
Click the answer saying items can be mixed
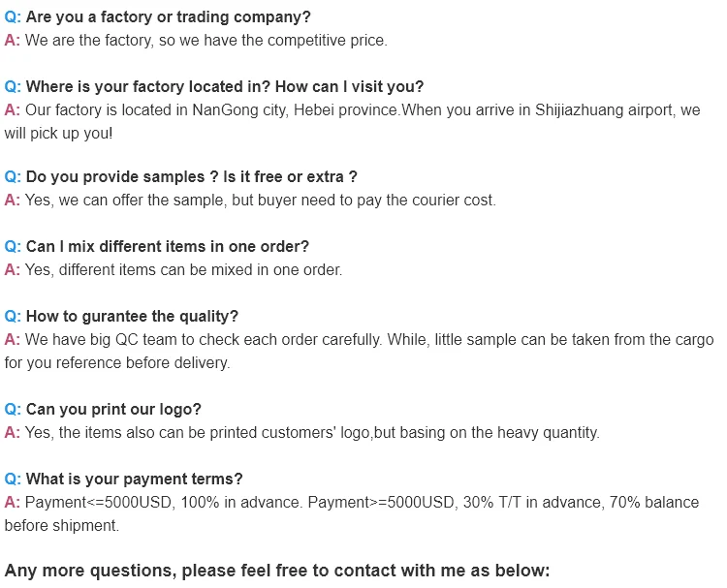[183, 269]
